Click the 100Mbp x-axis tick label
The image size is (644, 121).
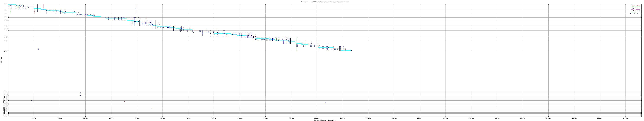[x=265, y=118]
